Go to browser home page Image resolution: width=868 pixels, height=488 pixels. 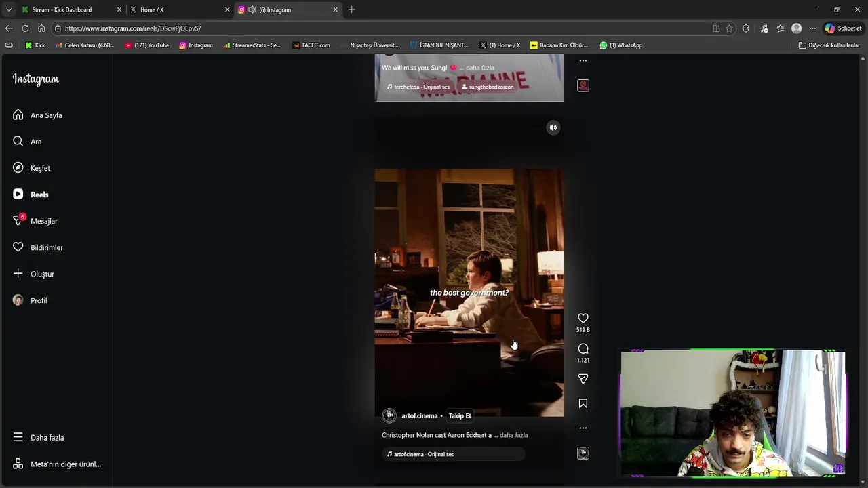[41, 28]
